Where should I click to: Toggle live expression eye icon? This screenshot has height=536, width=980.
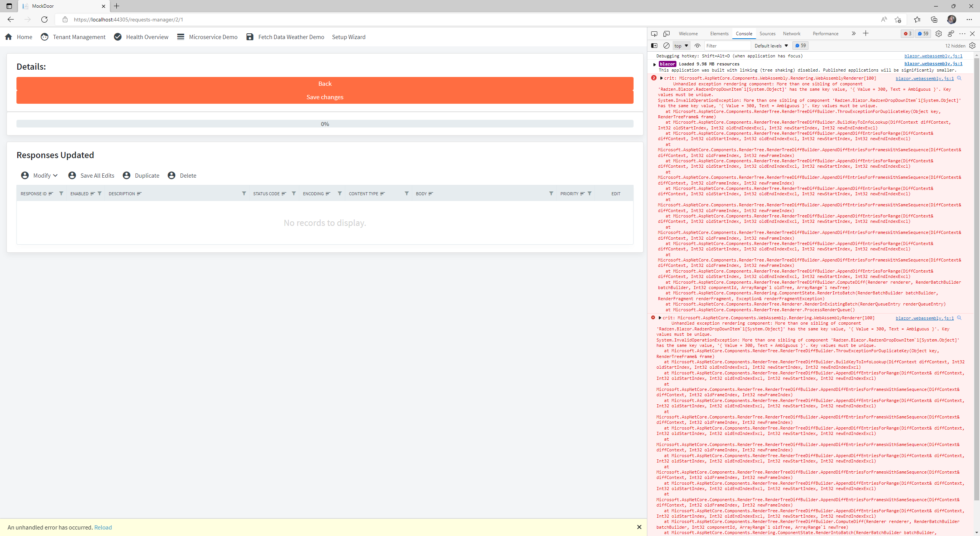click(697, 46)
